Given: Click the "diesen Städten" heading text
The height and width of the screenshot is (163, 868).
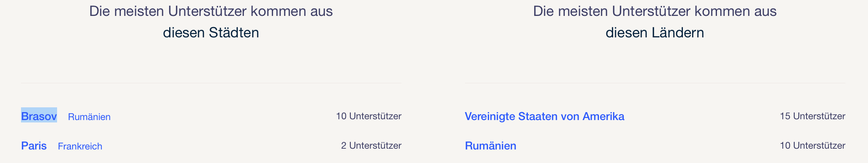Looking at the screenshot, I should click(211, 33).
